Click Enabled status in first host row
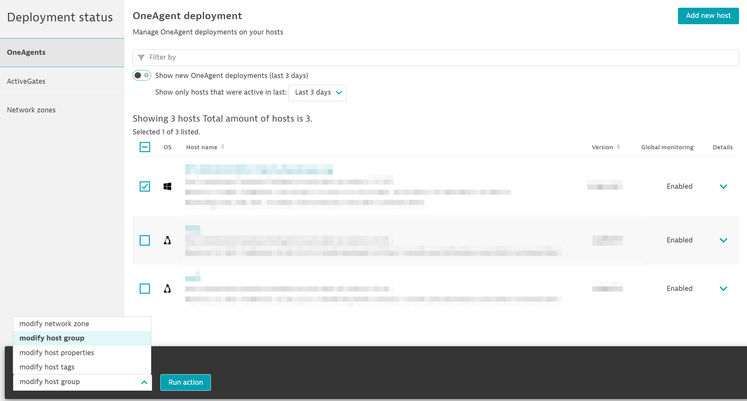The height and width of the screenshot is (401, 747). pos(679,186)
